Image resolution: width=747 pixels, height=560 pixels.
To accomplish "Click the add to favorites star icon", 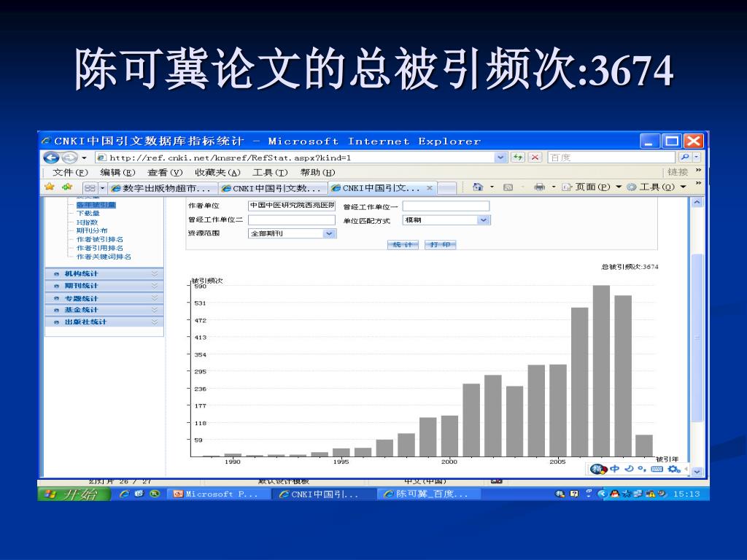I will 66,187.
